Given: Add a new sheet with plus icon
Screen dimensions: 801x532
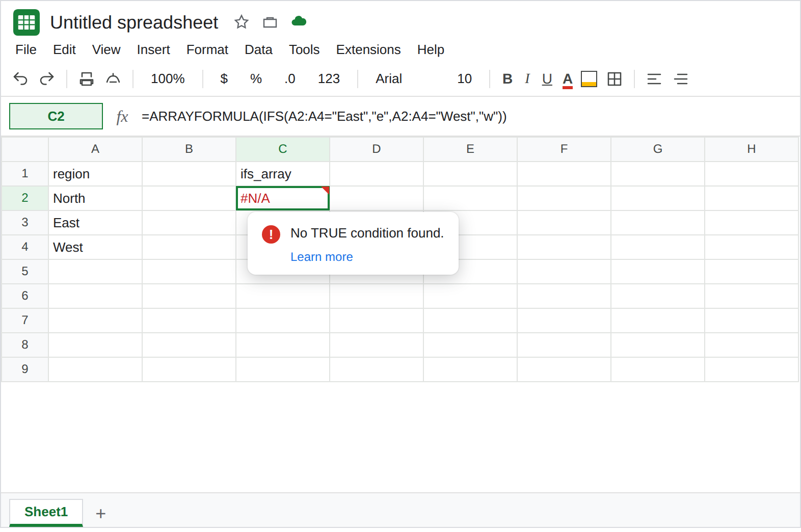Looking at the screenshot, I should tap(101, 514).
